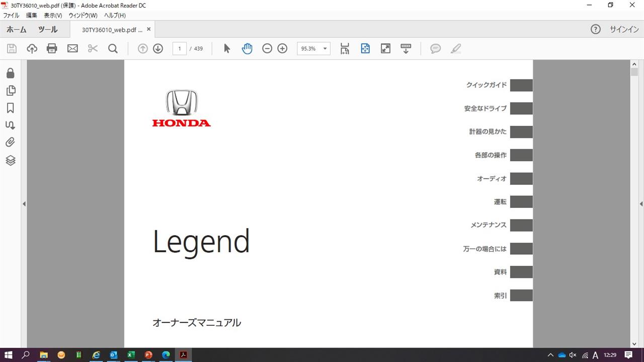This screenshot has width=644, height=362.
Task: Open File Explorer from the taskbar
Action: (x=44, y=355)
